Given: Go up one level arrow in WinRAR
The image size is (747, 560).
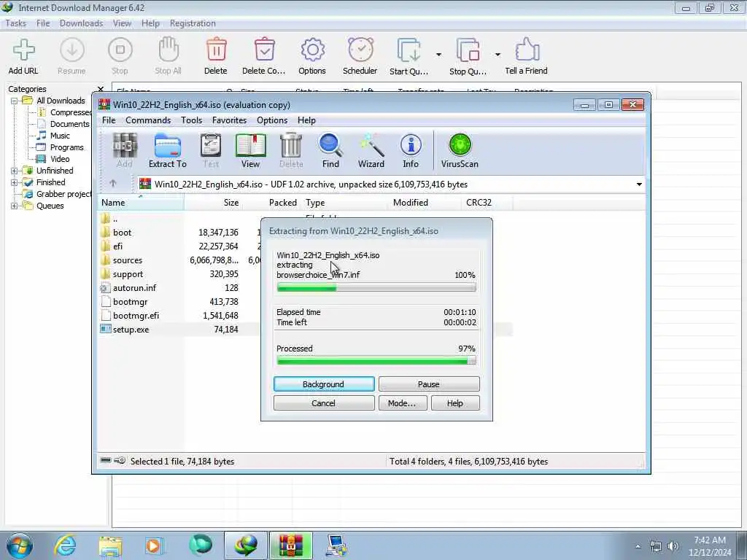Looking at the screenshot, I should [113, 183].
